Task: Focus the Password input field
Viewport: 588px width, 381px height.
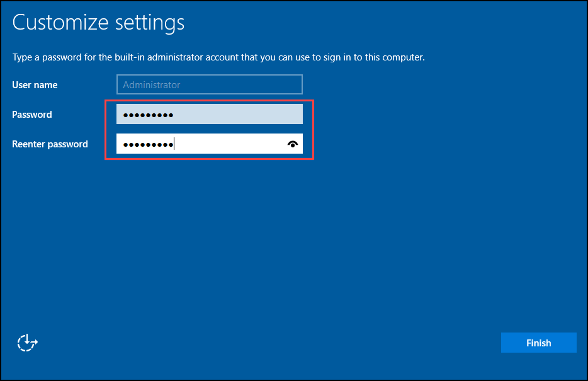Action: click(x=209, y=114)
